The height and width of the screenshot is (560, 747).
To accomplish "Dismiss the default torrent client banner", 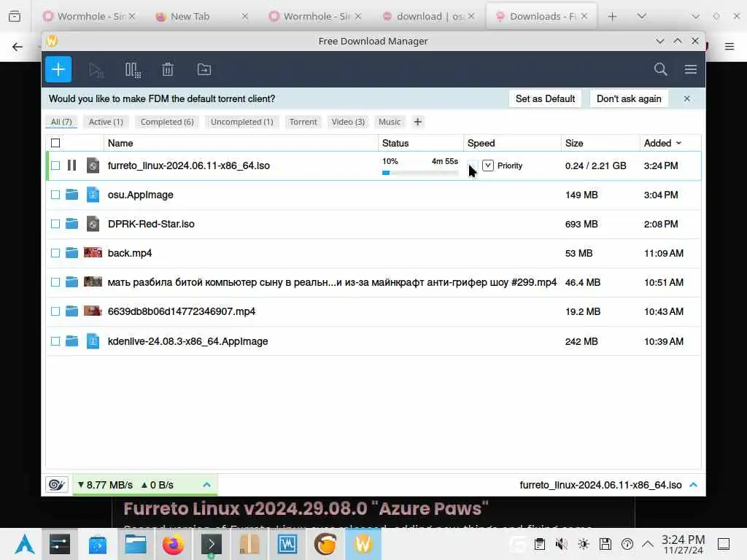I will (x=687, y=98).
